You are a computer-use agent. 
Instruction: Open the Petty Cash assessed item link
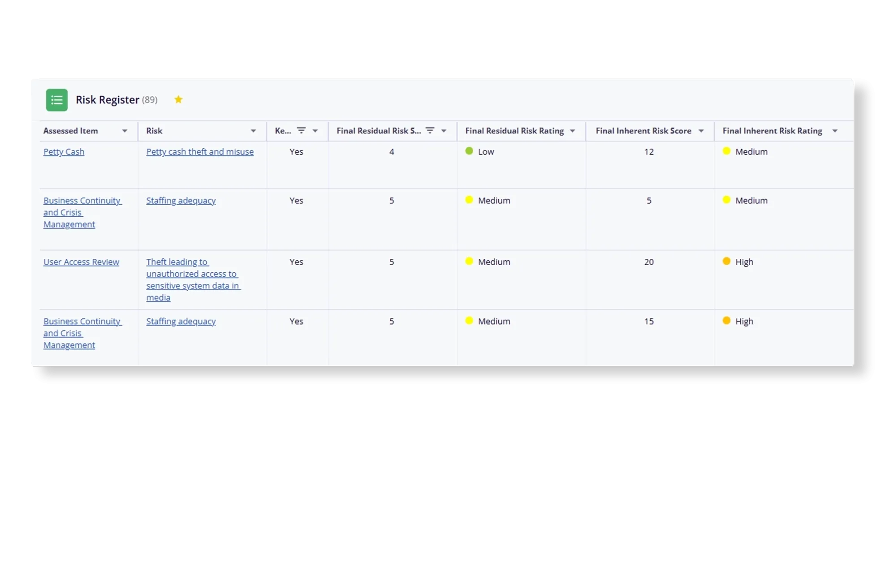point(64,152)
